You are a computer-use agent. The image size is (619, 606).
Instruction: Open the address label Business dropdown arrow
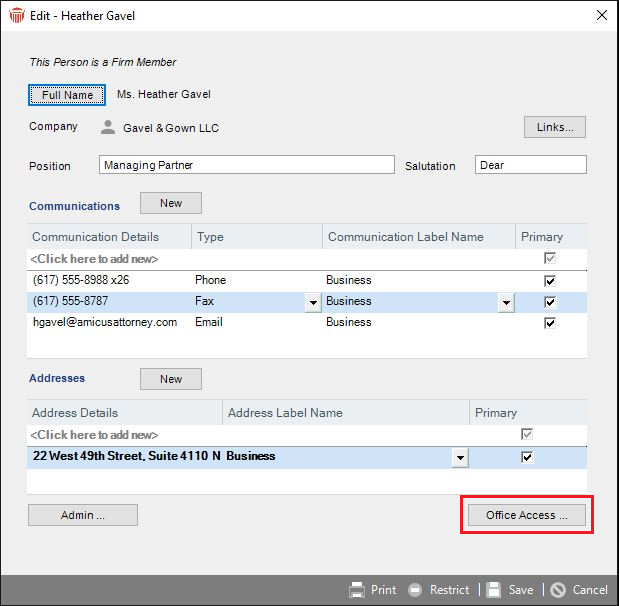[x=460, y=458]
